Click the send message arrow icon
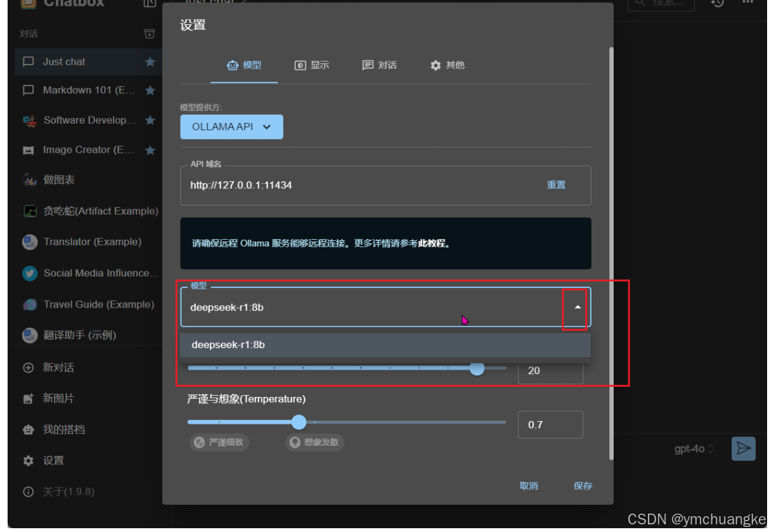769x532 pixels. (743, 449)
